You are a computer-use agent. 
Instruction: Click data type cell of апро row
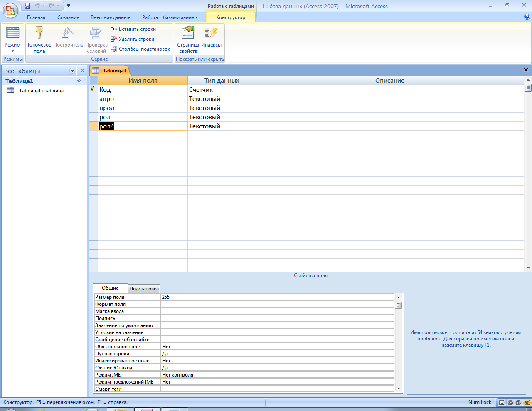(222, 99)
